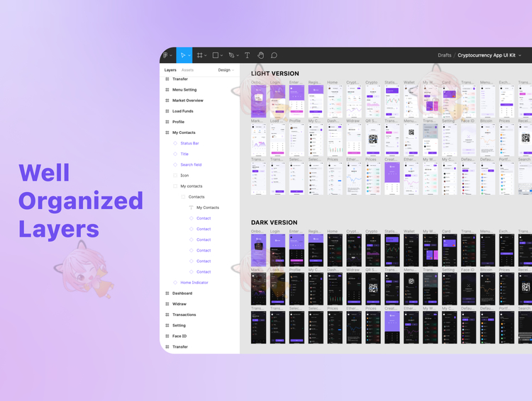
Task: Select Login frame in dark version
Action: [277, 250]
